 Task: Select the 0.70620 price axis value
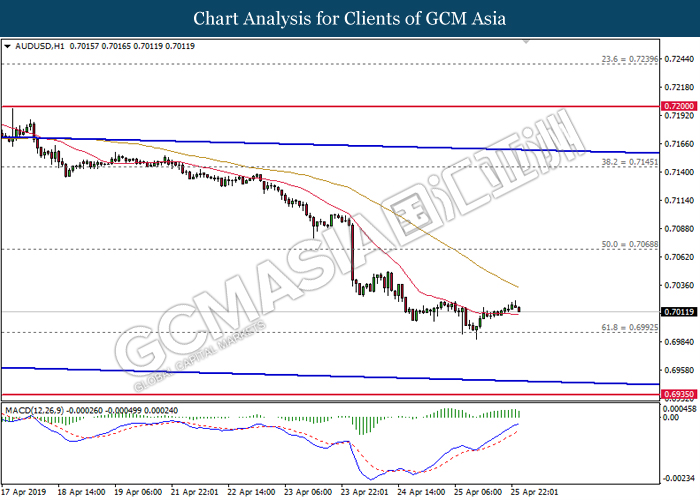[x=679, y=257]
